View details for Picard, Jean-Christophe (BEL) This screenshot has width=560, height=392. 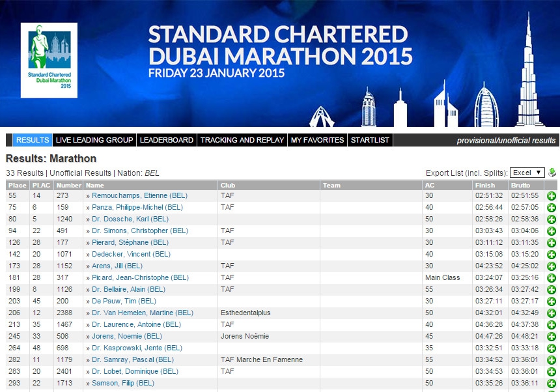[x=141, y=278]
